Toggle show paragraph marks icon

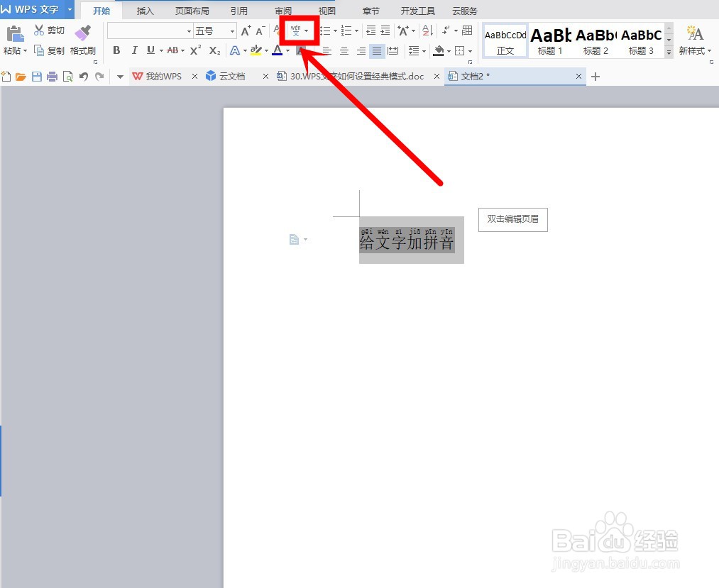[446, 30]
